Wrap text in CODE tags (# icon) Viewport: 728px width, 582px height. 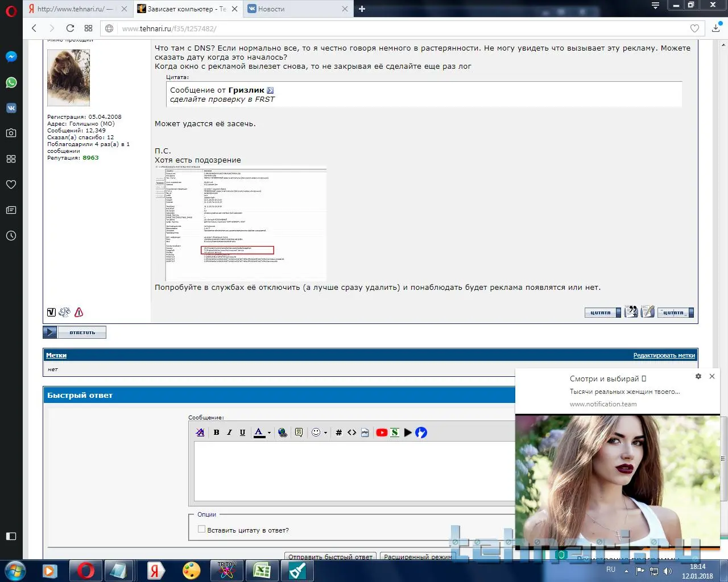pyautogui.click(x=338, y=433)
